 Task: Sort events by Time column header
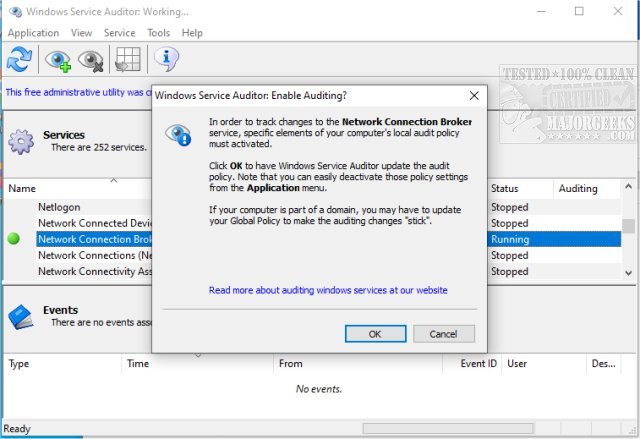click(x=197, y=364)
